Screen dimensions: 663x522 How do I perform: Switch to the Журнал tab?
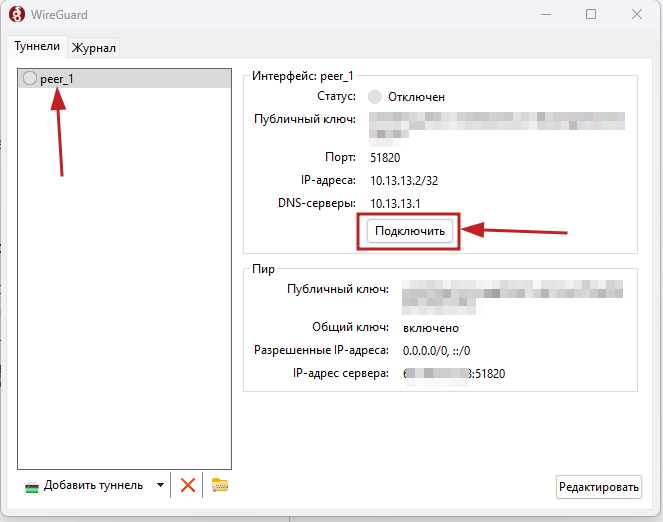(x=93, y=47)
